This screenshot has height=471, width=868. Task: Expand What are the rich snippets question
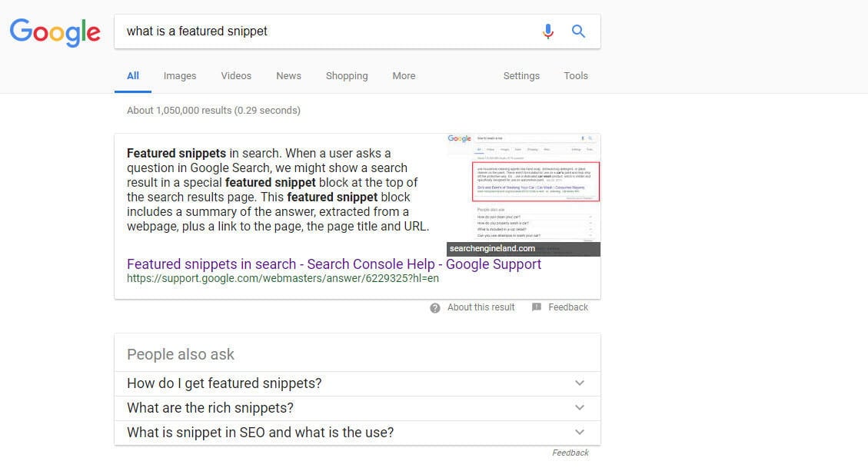[x=358, y=408]
